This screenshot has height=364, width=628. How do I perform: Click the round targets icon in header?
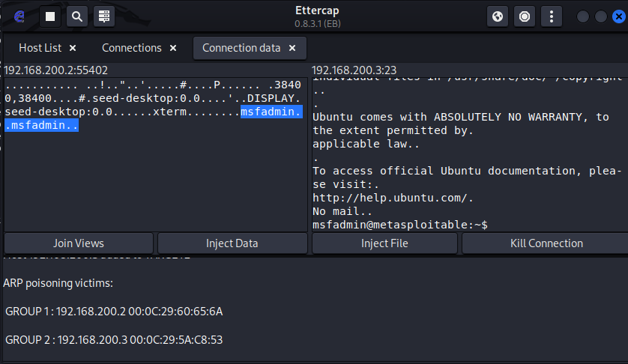525,16
